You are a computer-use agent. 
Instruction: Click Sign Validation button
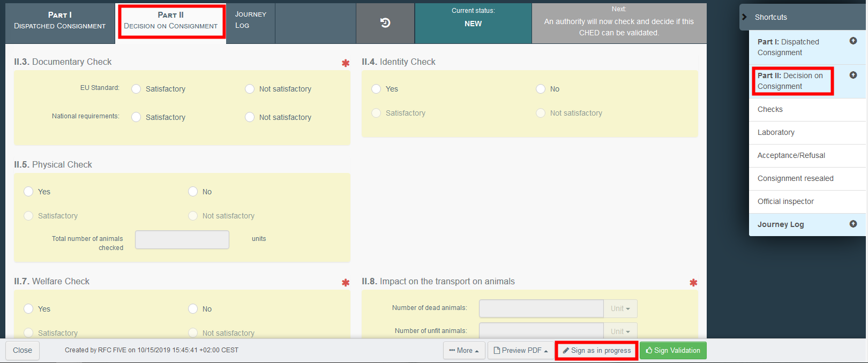point(673,351)
